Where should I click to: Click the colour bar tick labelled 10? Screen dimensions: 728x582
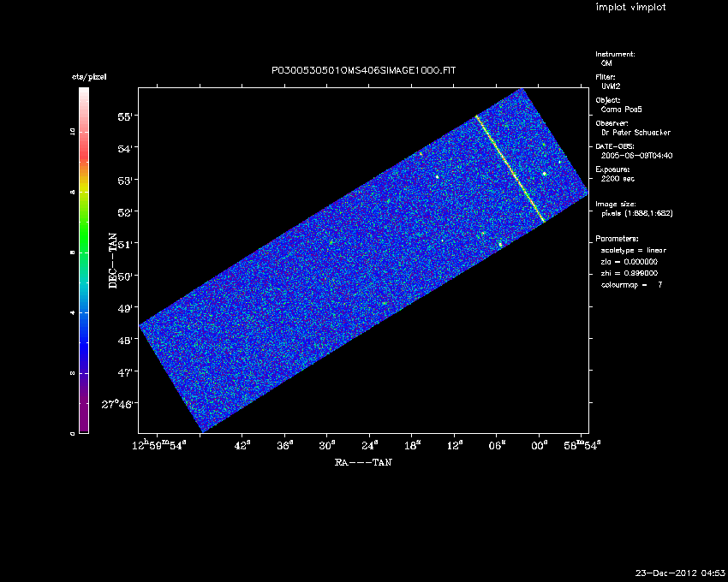[x=72, y=133]
